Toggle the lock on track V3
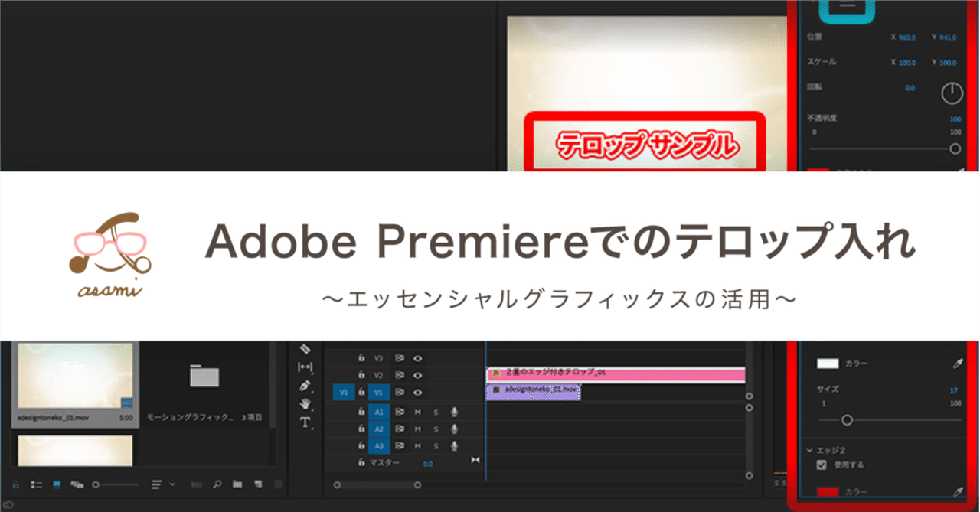 pos(361,358)
